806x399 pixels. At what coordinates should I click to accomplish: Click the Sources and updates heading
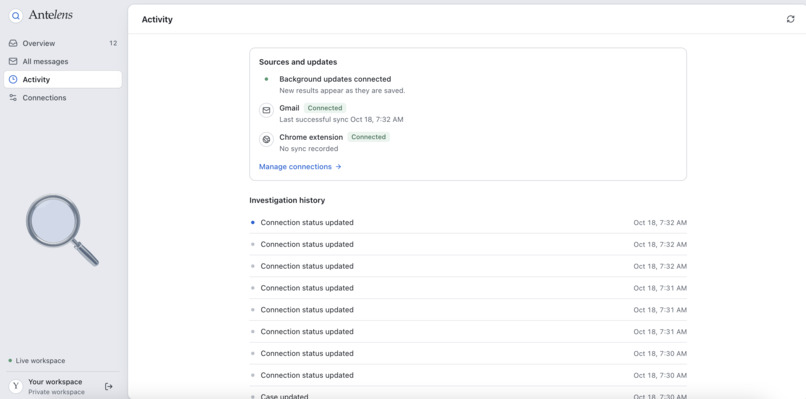click(x=298, y=62)
